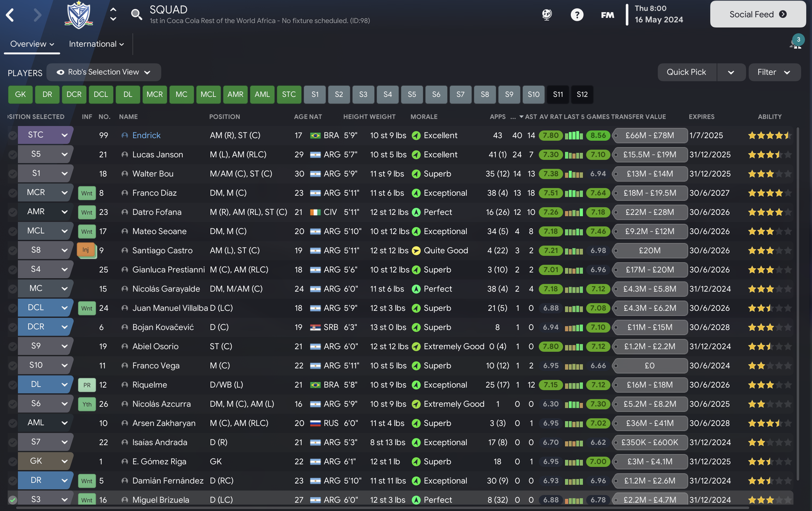Screen dimensions: 812x511
Task: Open the STC position dropdown for Endrick
Action: pyautogui.click(x=45, y=135)
